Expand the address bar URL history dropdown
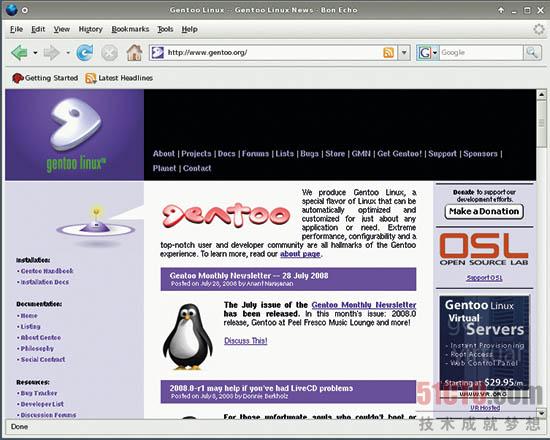The image size is (550, 440). pos(404,53)
